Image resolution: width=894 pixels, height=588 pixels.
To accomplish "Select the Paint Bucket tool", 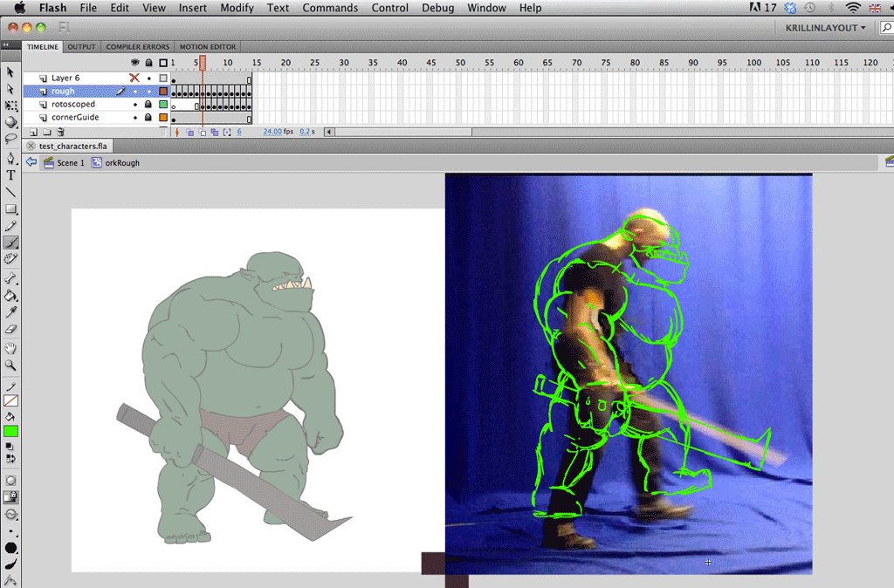I will coord(10,295).
